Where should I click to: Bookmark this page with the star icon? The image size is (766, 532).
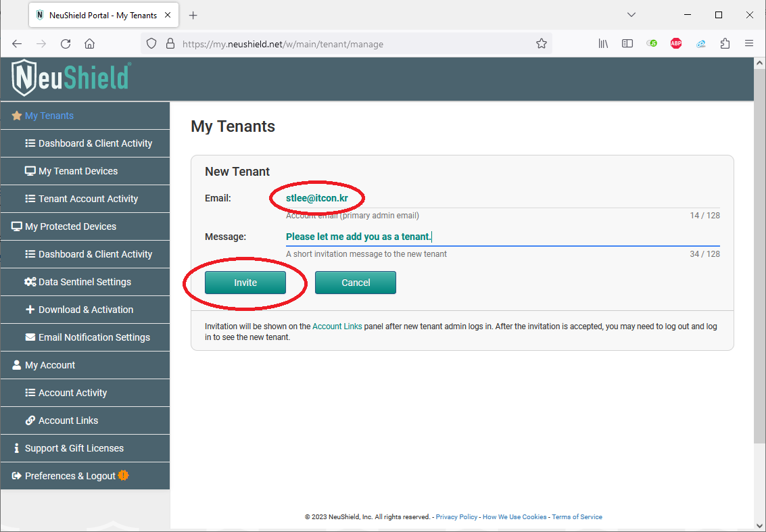tap(542, 44)
